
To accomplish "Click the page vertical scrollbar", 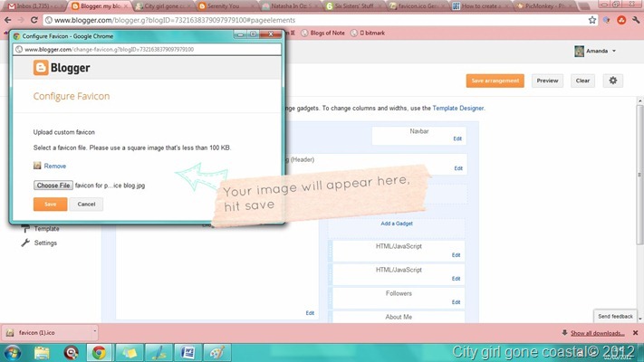I will coord(639,175).
